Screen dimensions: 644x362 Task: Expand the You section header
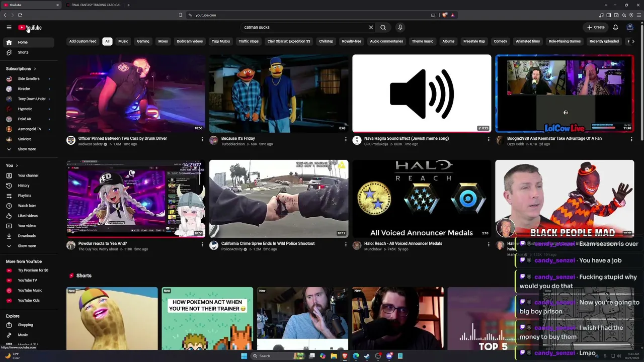pos(12,165)
